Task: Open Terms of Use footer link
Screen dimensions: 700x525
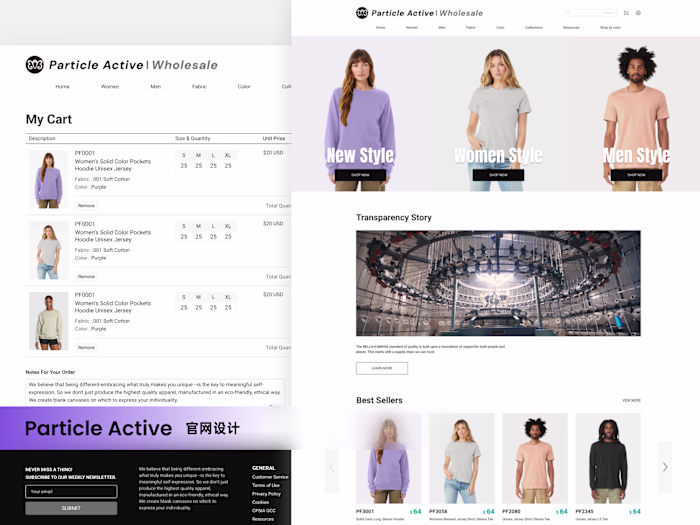Action: coord(266,485)
